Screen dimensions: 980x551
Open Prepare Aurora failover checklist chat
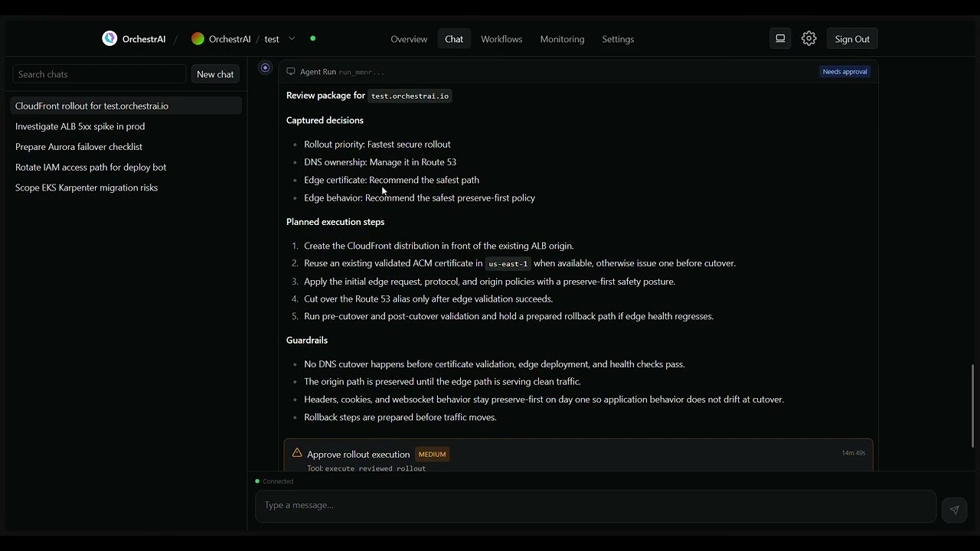(x=126, y=147)
